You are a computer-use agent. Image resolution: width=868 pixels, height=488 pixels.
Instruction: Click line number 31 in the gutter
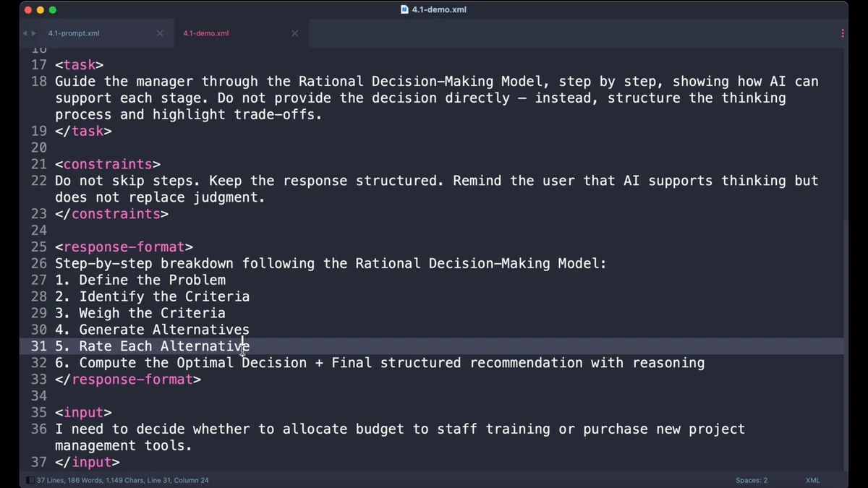tap(38, 346)
